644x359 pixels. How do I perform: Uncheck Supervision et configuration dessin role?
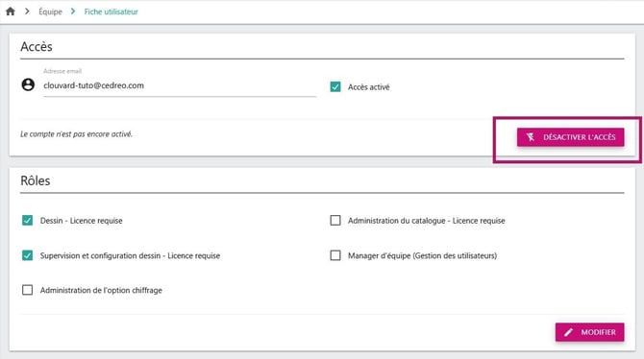[27, 255]
